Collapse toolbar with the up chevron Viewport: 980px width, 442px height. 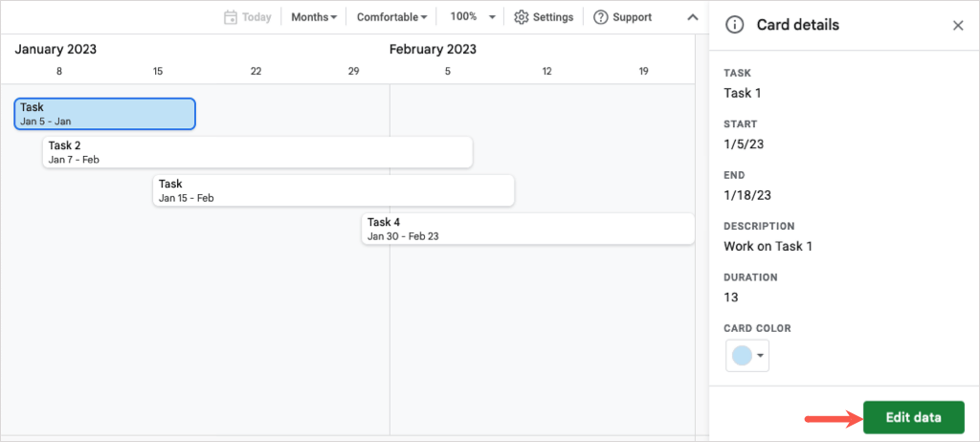[693, 17]
